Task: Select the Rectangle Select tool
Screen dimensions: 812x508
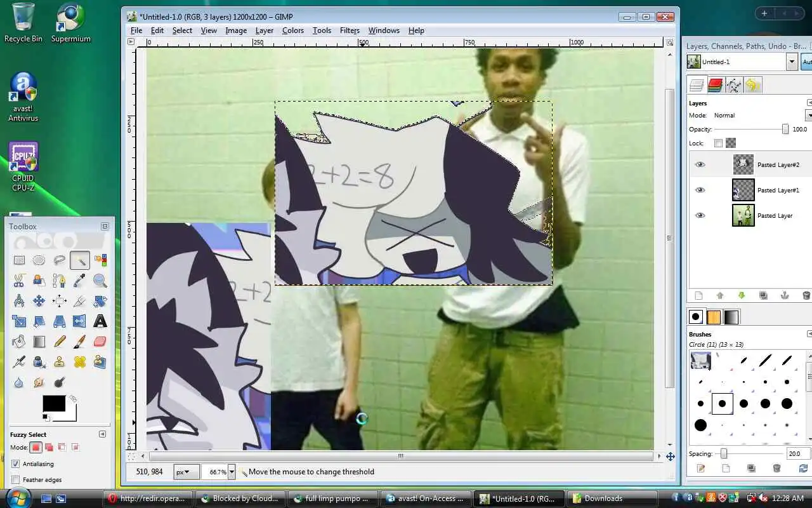Action: click(19, 260)
